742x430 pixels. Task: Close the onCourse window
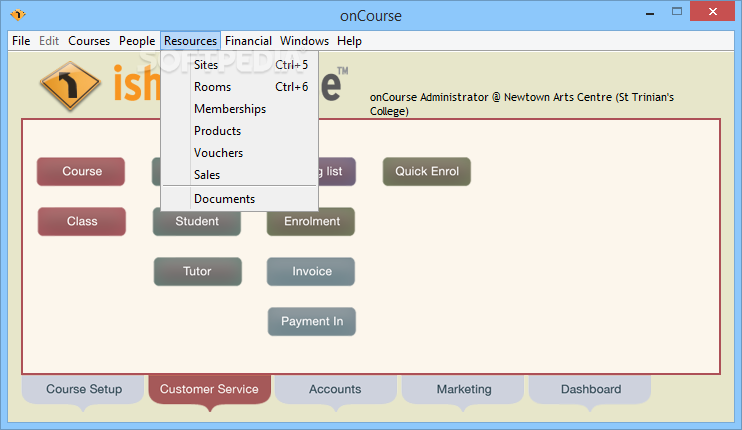click(x=712, y=11)
